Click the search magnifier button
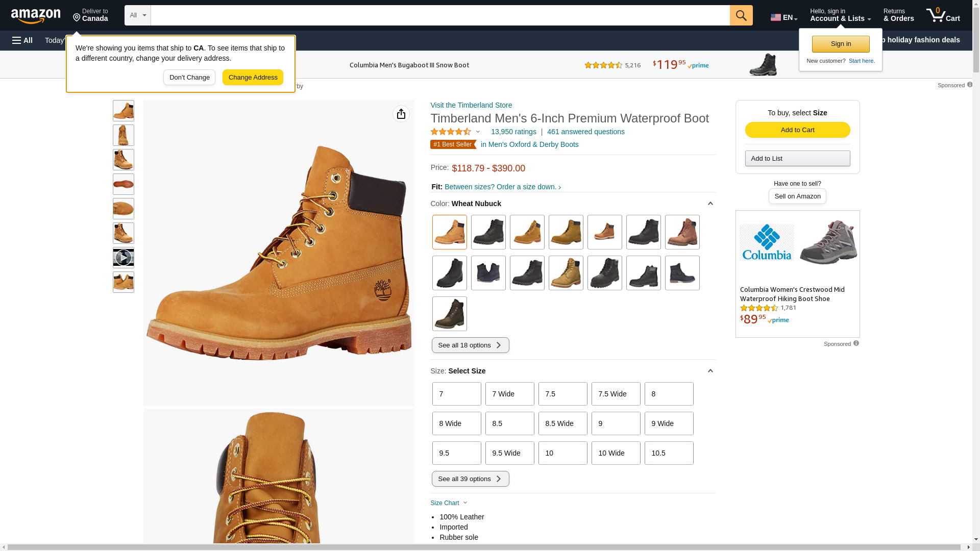980x551 pixels. pyautogui.click(x=741, y=15)
